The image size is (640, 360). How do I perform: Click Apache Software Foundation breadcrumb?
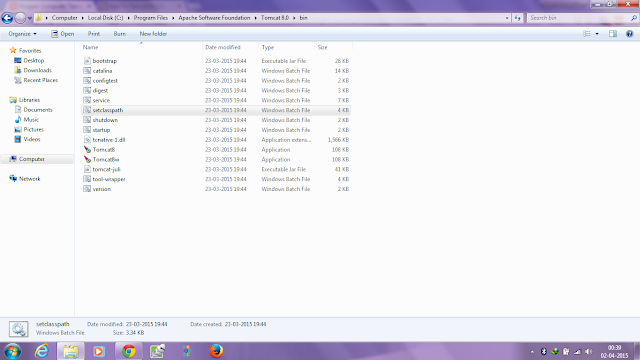pos(214,18)
